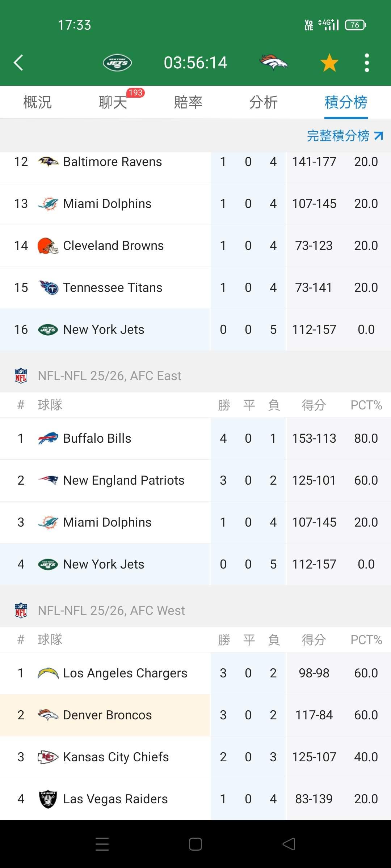Tap the NFL icon beside AFC East
Viewport: 391px width, 868px height.
(x=21, y=376)
